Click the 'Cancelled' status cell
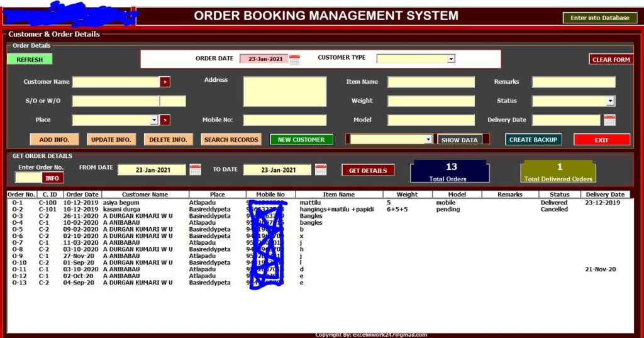 tap(554, 209)
